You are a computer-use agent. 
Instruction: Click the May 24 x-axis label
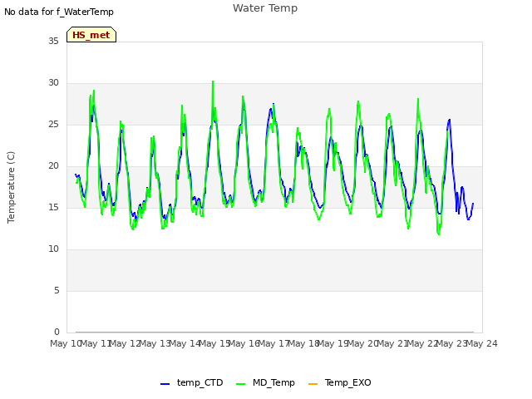tap(482, 343)
